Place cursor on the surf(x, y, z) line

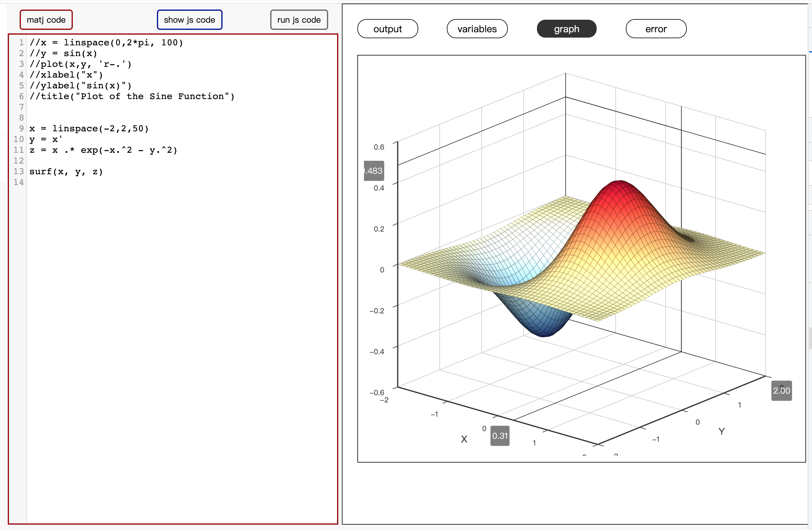(66, 171)
